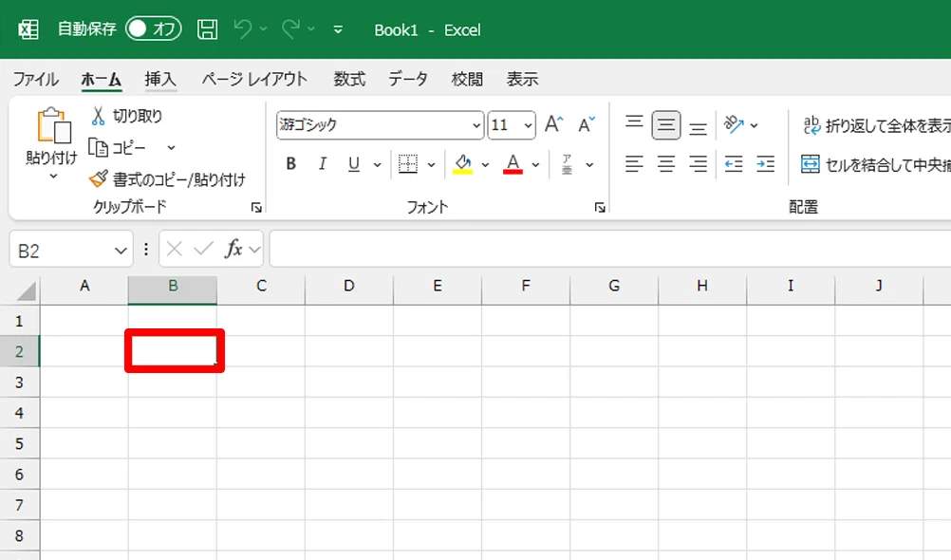Screen dimensions: 951x560
Task: Switch to the ホーム tab
Action: coord(102,79)
